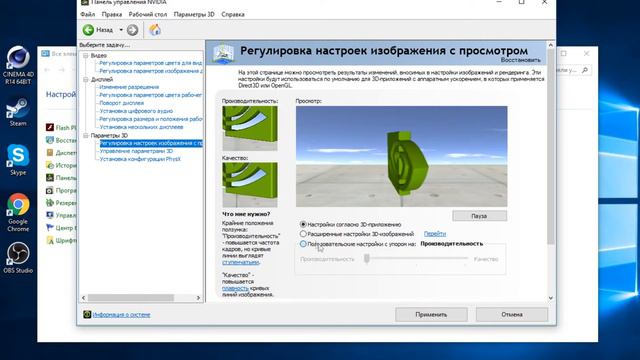Click the Home icon in NVIDIA toolbar
Viewport: 640px width, 360px height.
pos(155,30)
